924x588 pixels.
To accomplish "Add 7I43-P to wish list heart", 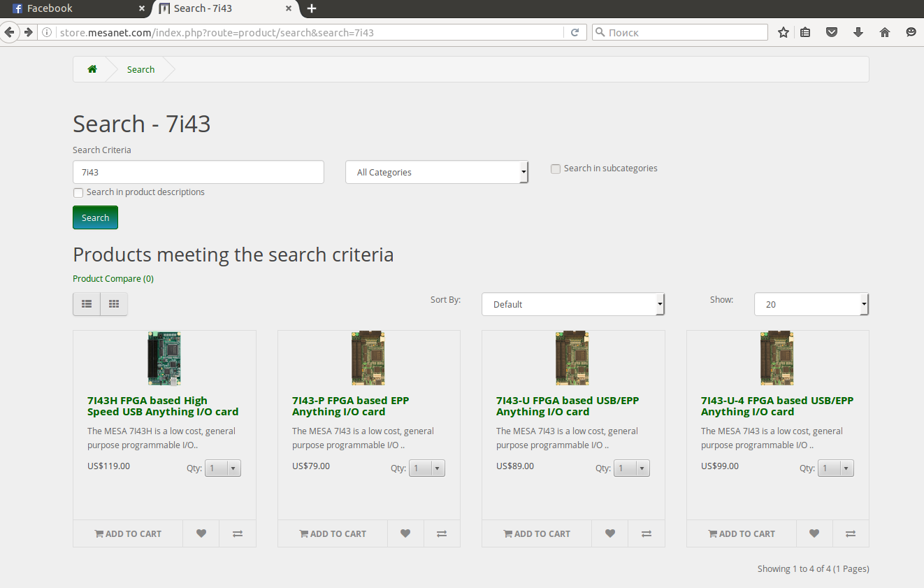I will 405,533.
